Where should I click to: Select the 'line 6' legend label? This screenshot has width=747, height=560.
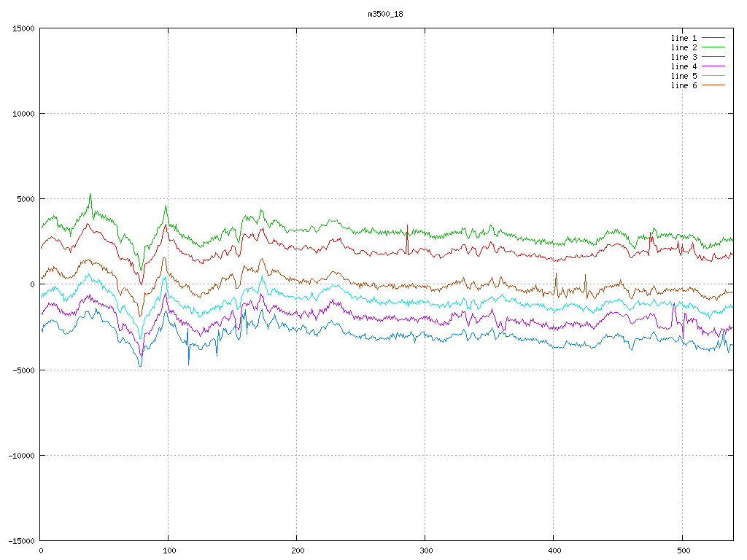pos(684,85)
